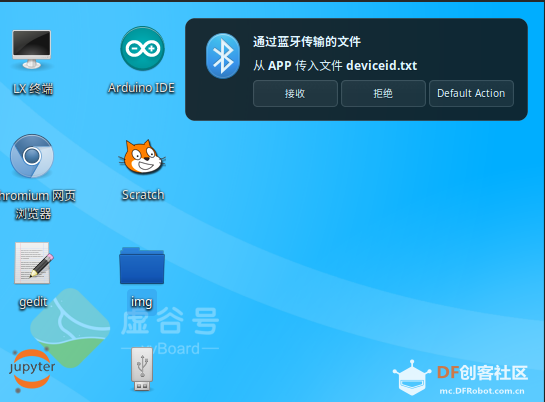The image size is (545, 402).
Task: Select the img folder icon
Action: click(142, 265)
